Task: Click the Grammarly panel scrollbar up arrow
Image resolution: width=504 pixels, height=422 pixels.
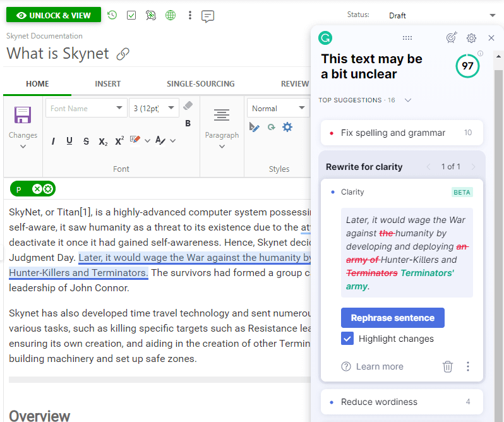Action: (498, 57)
